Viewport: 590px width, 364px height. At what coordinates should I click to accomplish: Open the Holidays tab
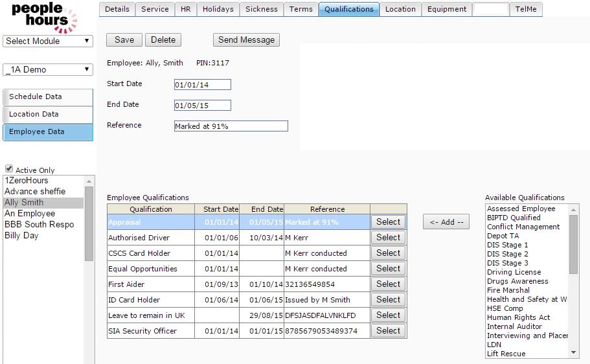[x=218, y=9]
